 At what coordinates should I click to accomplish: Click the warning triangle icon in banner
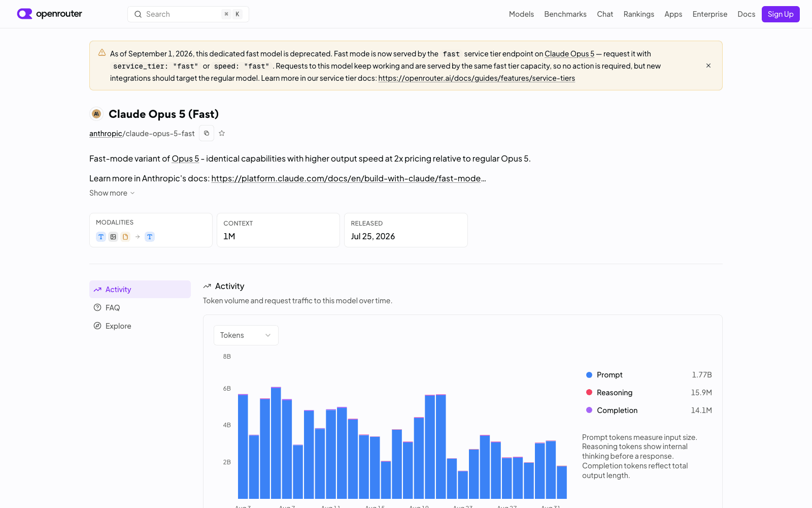[102, 53]
